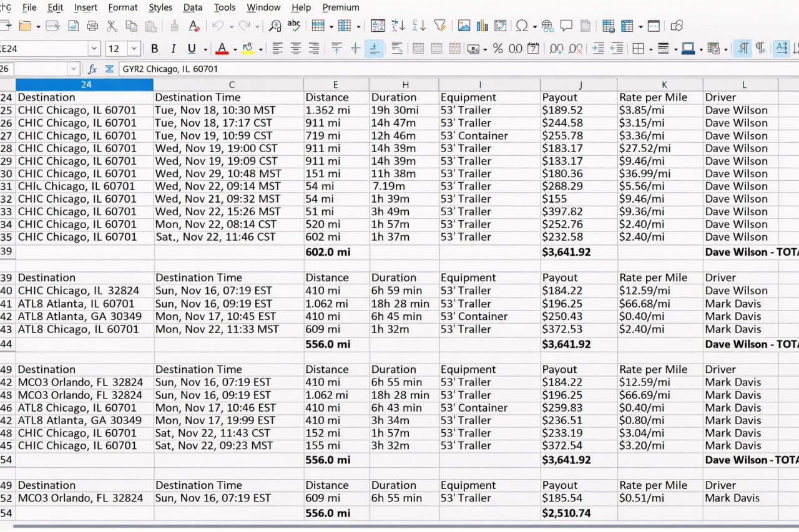Toggle Center Horizontally alignment
The image size is (799, 532).
tap(296, 49)
